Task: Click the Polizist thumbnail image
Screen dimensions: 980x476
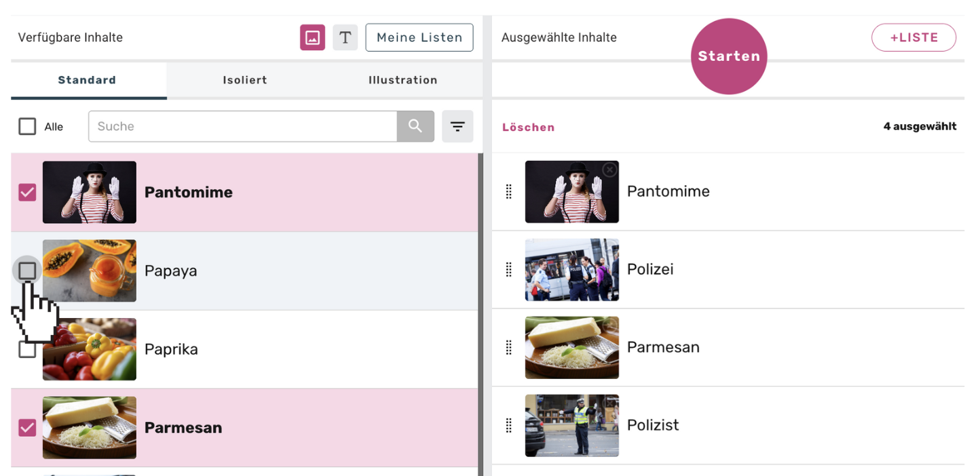Action: [x=572, y=426]
